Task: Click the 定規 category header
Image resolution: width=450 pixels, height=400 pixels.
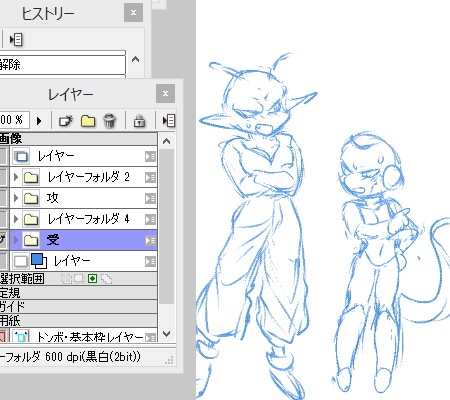Action: click(x=78, y=293)
